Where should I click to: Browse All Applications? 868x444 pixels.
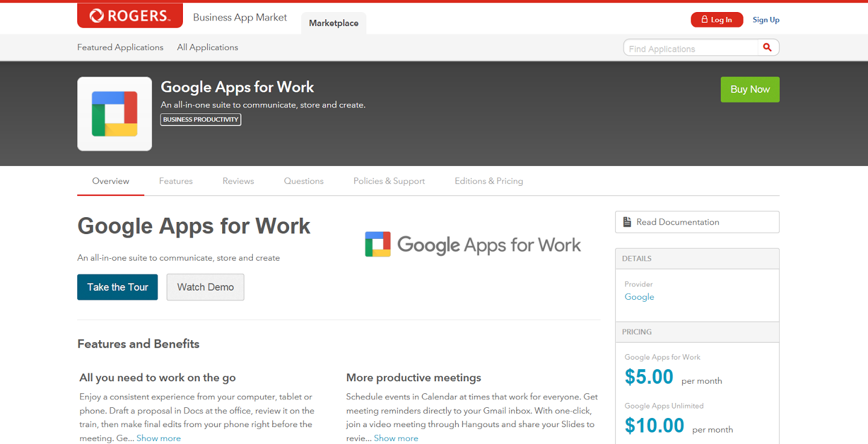tap(207, 47)
